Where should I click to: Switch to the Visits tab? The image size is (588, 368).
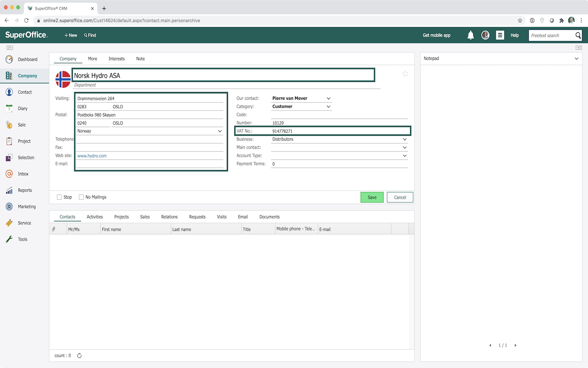(x=222, y=217)
